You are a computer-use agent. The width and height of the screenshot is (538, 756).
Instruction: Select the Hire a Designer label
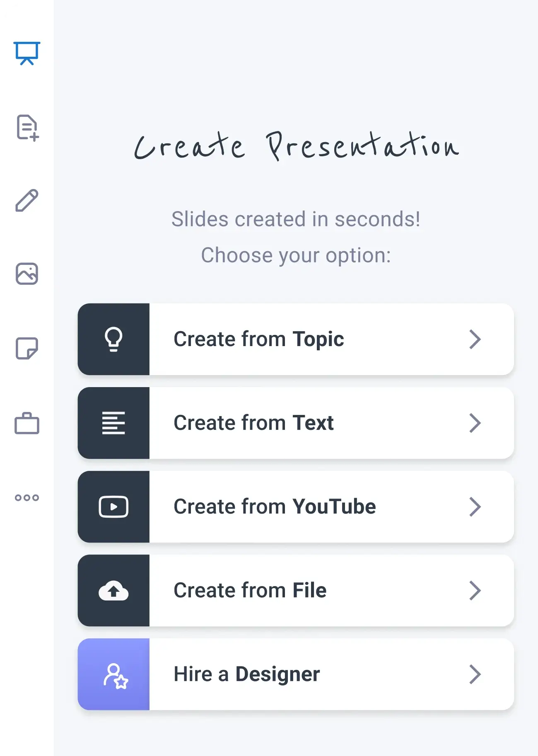pos(246,674)
